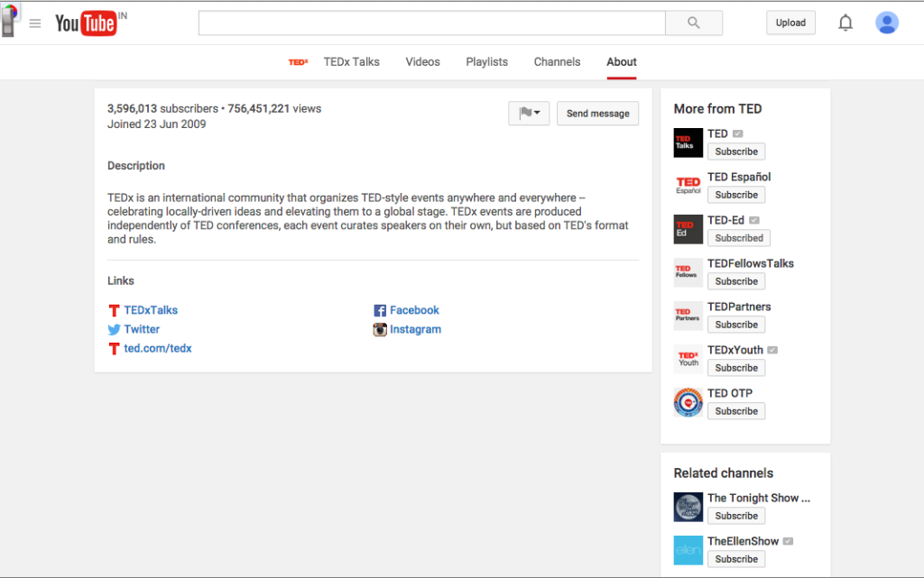
Task: Open the Twitter link
Action: (x=142, y=330)
